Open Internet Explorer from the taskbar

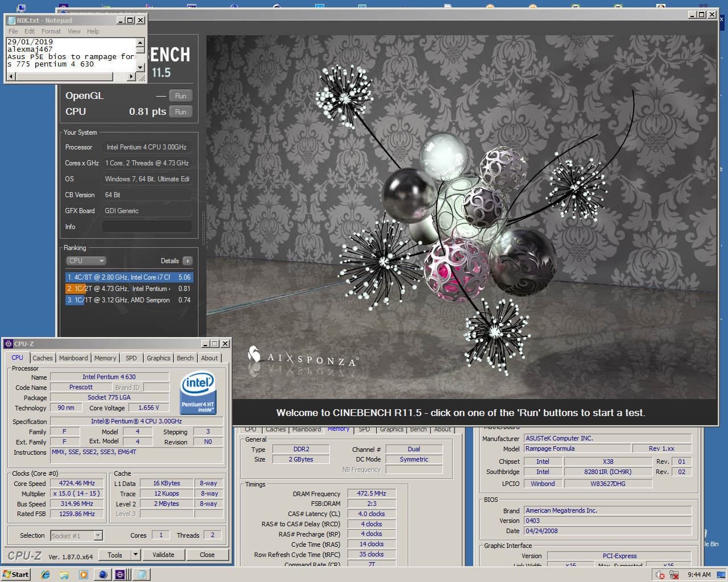(x=45, y=575)
